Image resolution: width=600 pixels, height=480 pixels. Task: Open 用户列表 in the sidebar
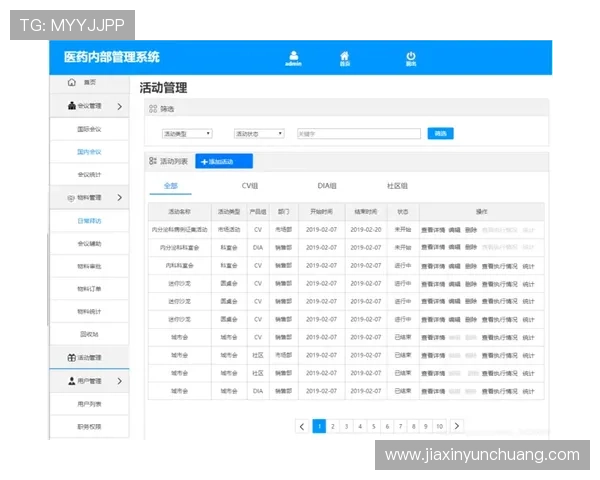[89, 404]
